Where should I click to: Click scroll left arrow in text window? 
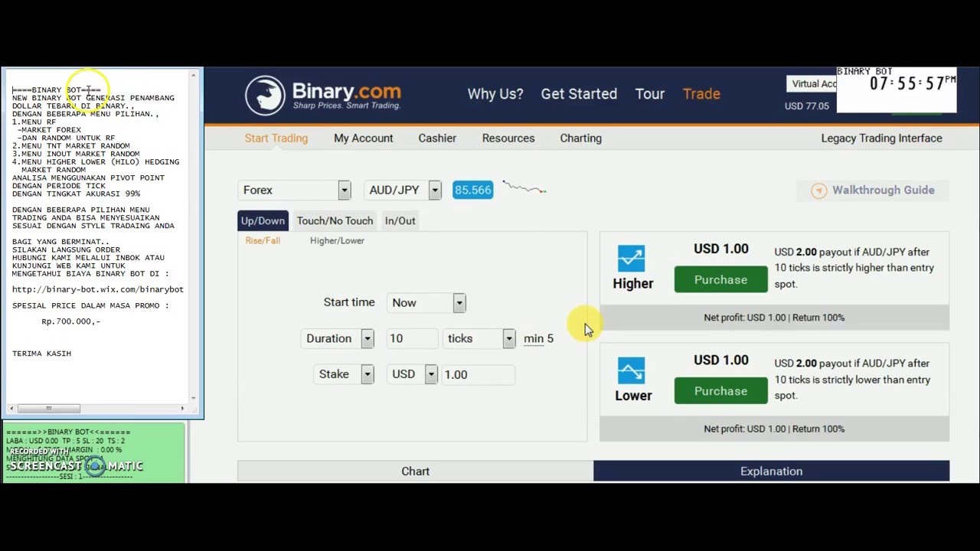click(11, 409)
